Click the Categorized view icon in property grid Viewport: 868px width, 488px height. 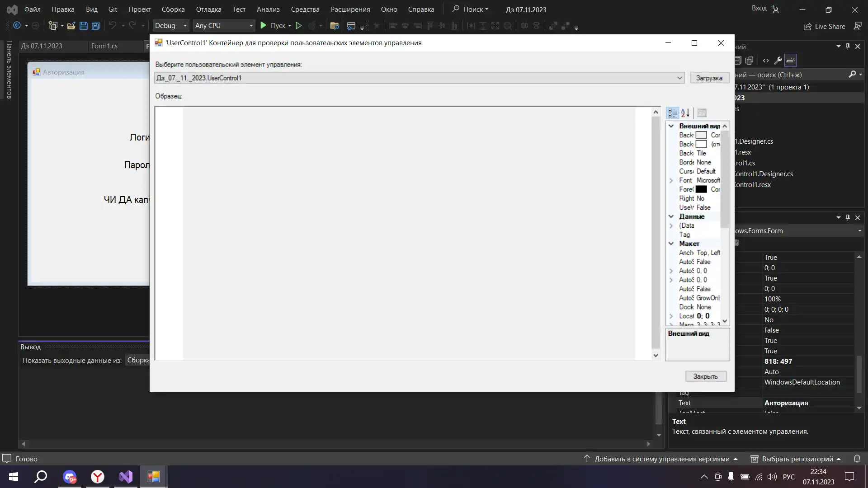point(673,113)
